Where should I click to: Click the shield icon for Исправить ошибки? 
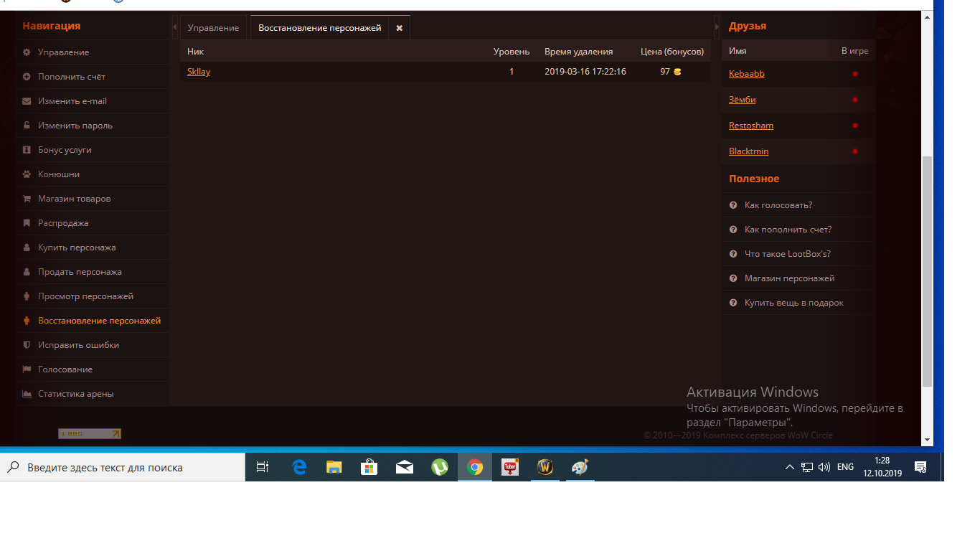(x=27, y=345)
